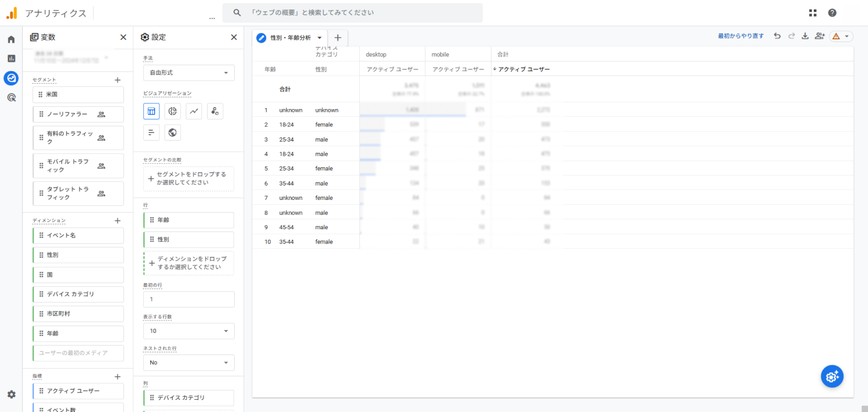Download the exploration data

805,36
